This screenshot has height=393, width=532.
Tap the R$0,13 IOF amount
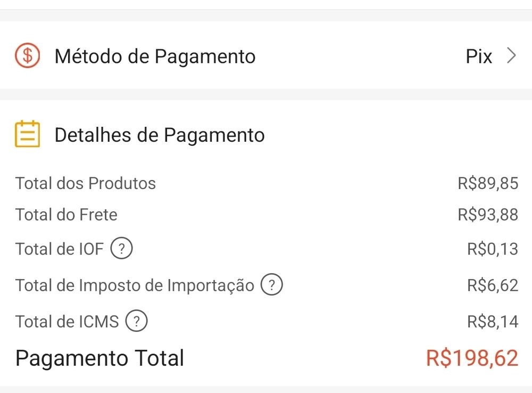[492, 249]
